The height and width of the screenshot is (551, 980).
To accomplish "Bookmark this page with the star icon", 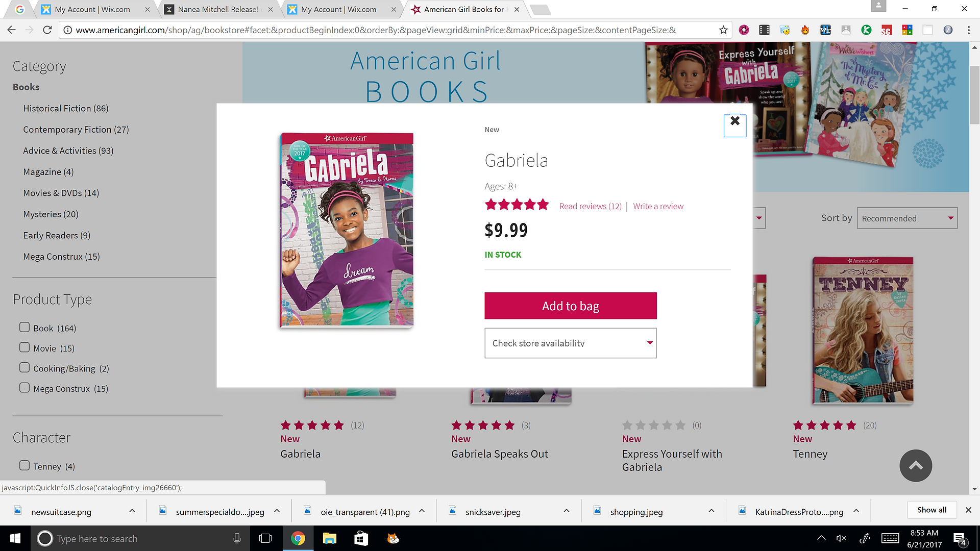I will point(723,30).
